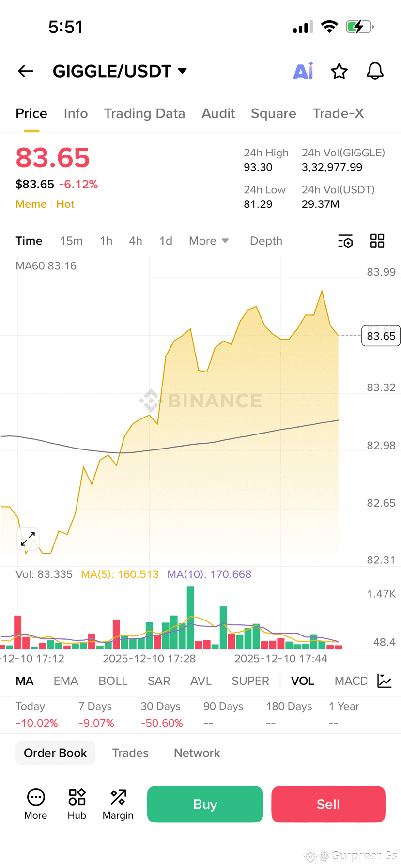401x868 pixels.
Task: Switch to the Info tab
Action: pos(76,113)
